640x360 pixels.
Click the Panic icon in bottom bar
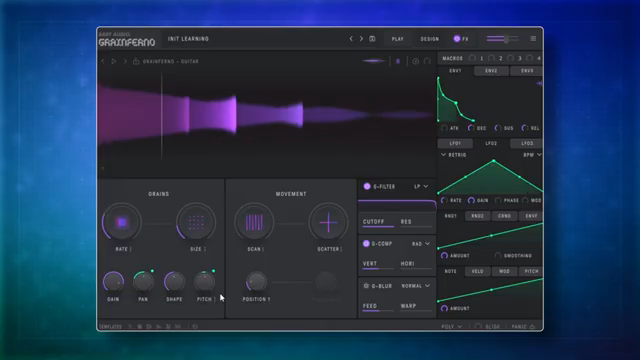532,327
